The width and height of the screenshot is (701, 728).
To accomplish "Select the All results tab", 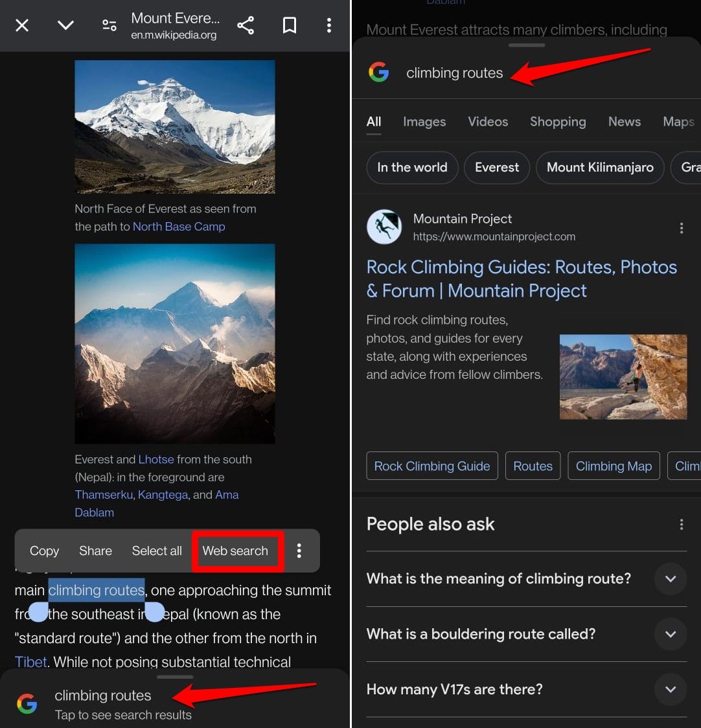I will (373, 122).
